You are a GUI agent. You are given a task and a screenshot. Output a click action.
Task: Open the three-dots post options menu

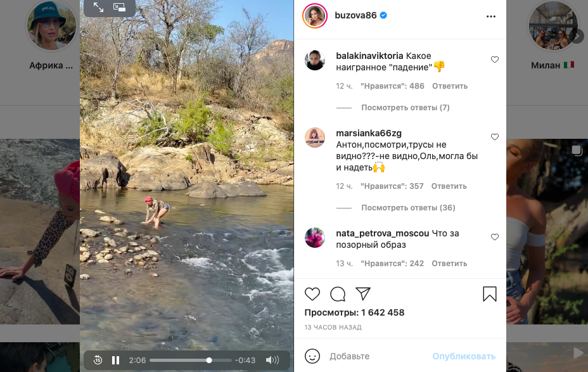(x=491, y=16)
